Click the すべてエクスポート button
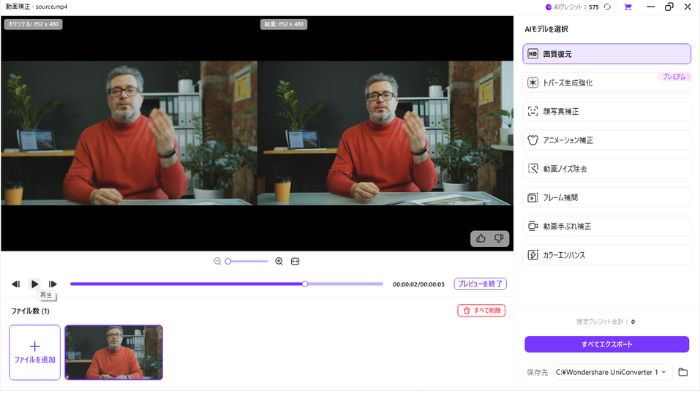Screen dimensions: 700x400 point(606,344)
